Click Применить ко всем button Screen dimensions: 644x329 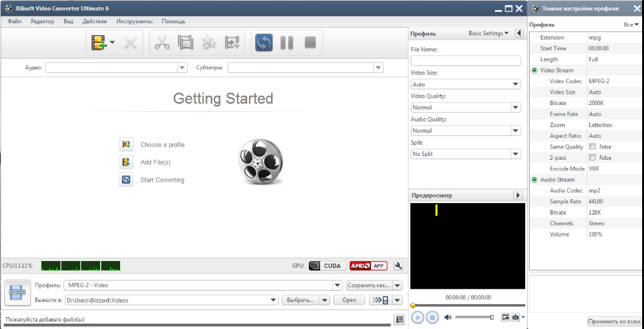(614, 321)
